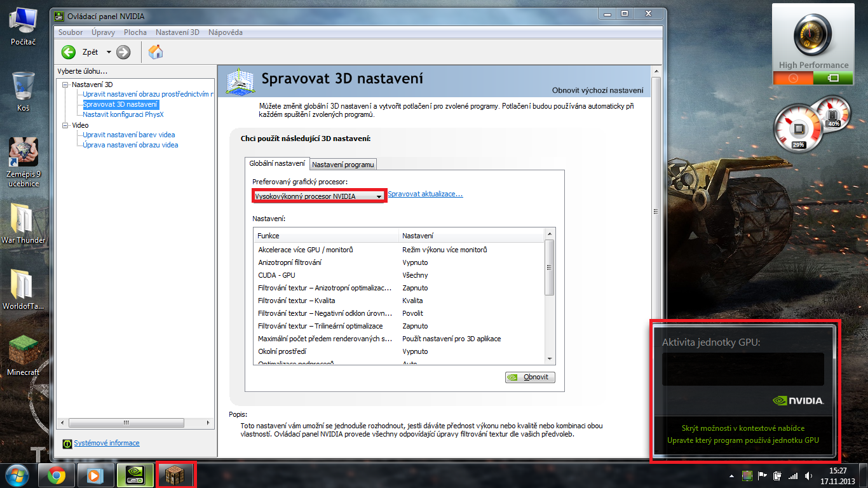Select the Okolní prostředí setting row
868x488 pixels.
400,351
